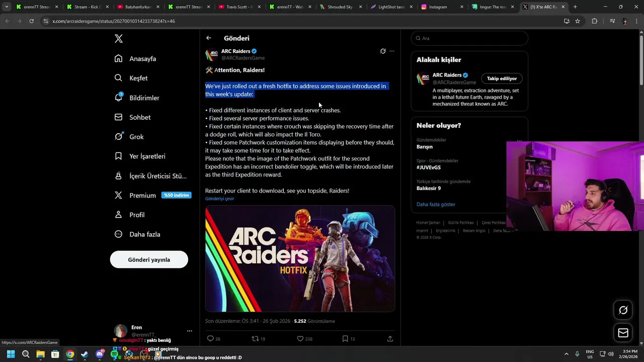
Task: Reply to the post via comment icon
Action: click(210, 339)
